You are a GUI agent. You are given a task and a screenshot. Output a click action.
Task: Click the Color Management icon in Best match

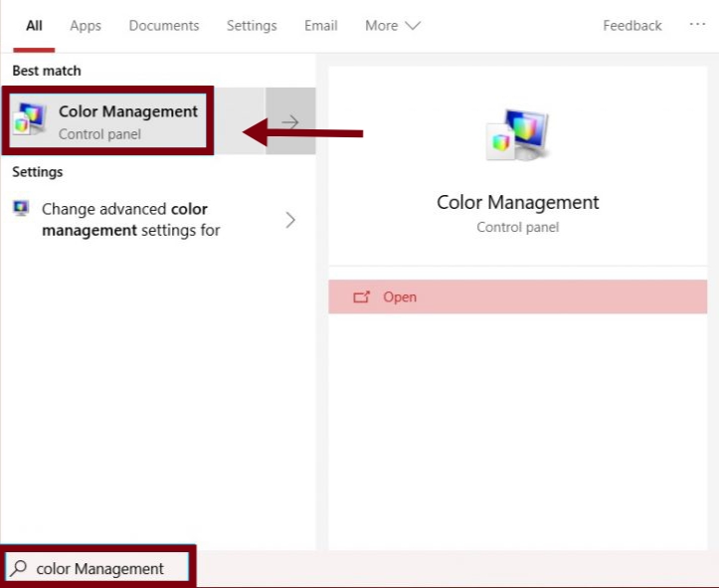[30, 119]
